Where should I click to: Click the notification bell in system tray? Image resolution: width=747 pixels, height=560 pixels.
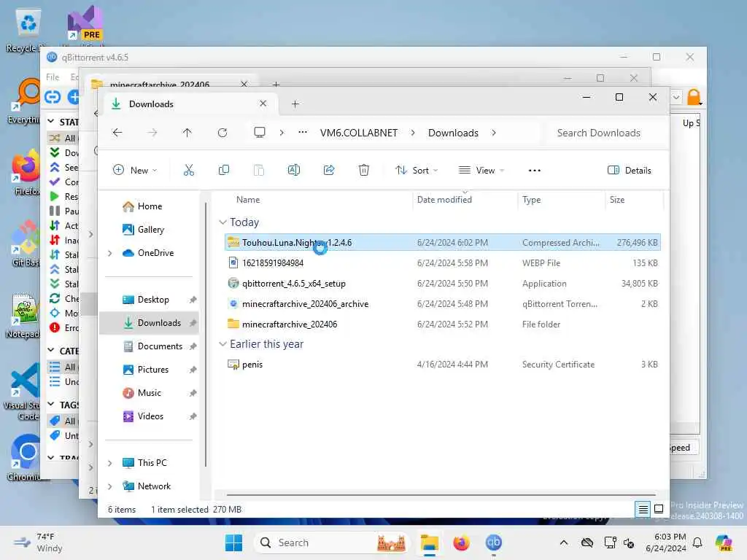click(x=697, y=542)
